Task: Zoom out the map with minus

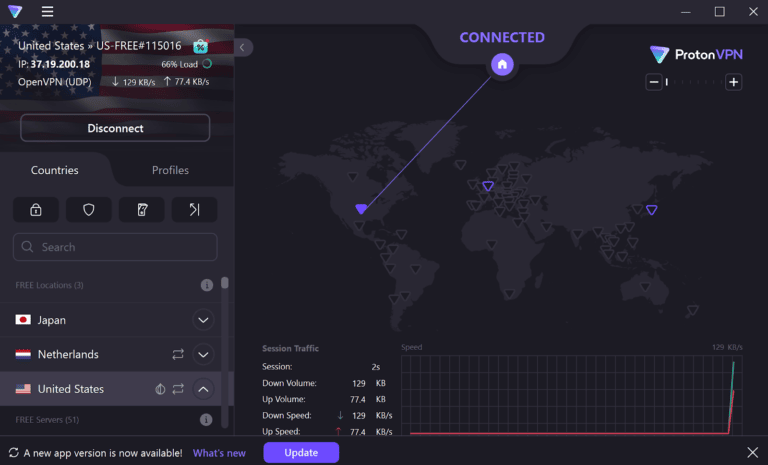Action: [x=653, y=82]
